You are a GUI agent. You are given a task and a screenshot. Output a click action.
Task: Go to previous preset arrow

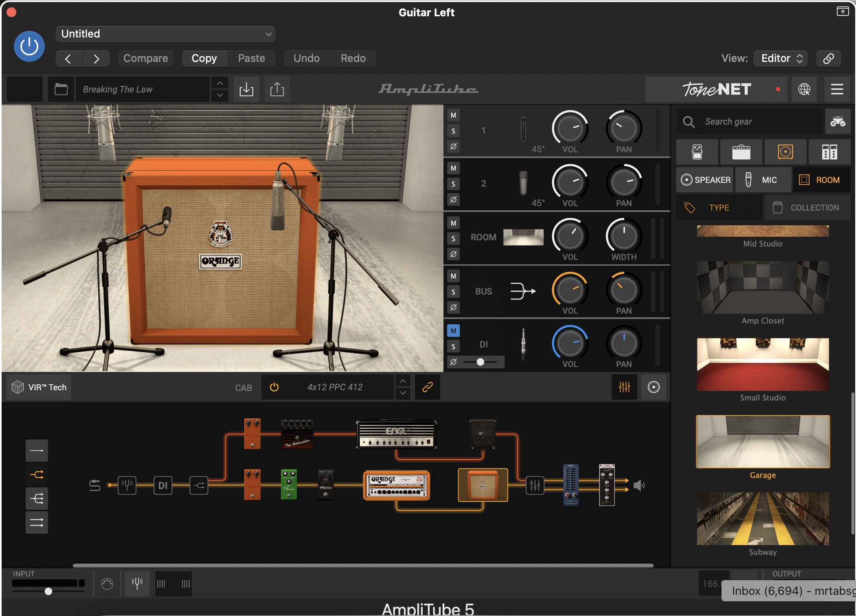[x=68, y=59]
